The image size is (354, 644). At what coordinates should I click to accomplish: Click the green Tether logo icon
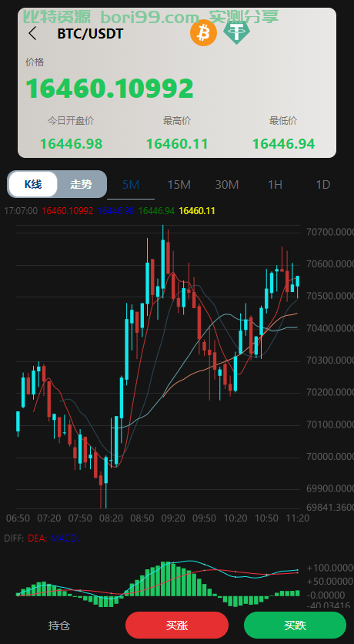237,33
